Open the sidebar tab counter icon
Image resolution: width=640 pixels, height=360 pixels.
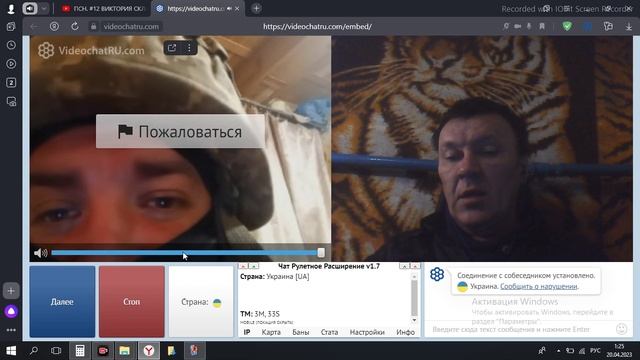coord(11,82)
